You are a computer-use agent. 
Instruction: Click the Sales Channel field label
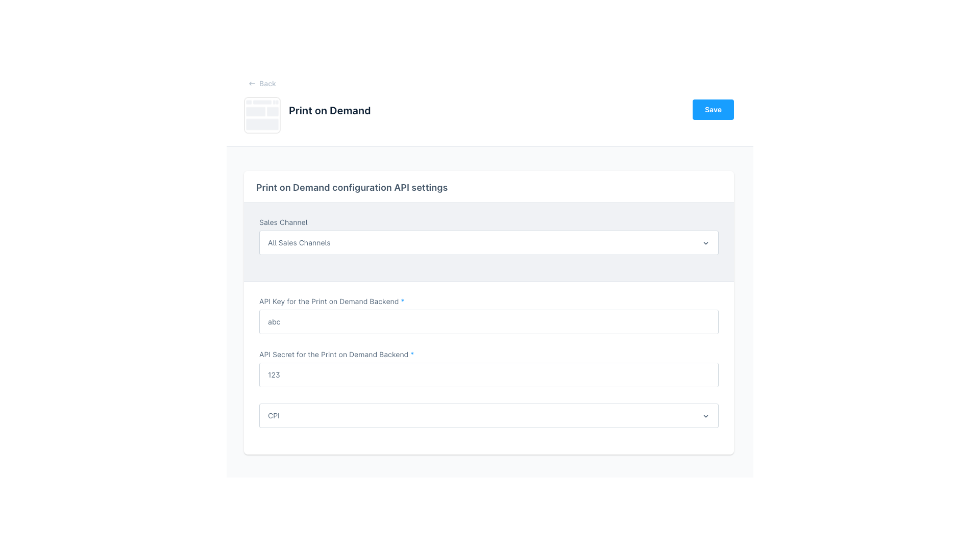[283, 222]
